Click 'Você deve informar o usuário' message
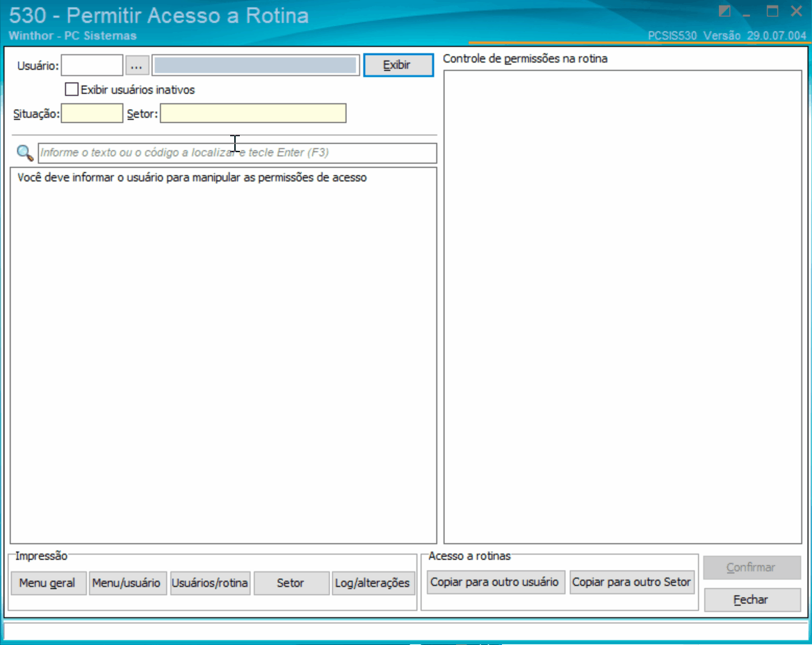The height and width of the screenshot is (645, 812). pyautogui.click(x=192, y=177)
